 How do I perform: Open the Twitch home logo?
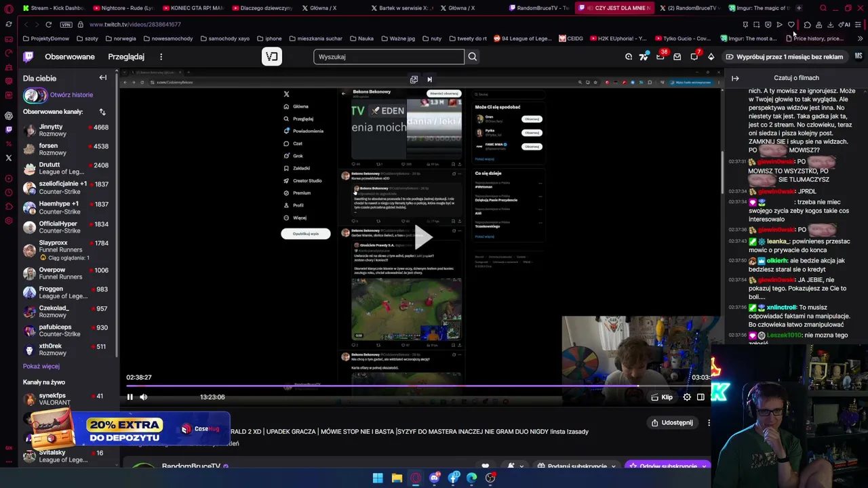28,57
